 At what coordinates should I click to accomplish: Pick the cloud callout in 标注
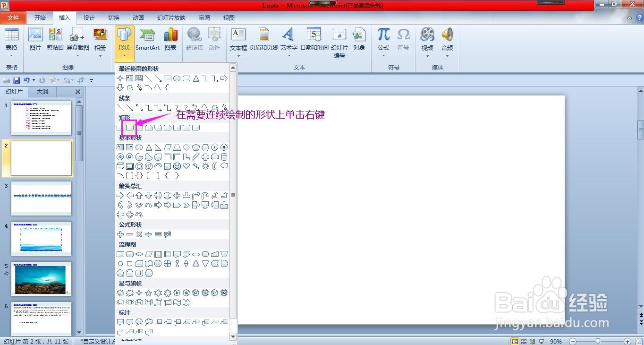click(x=149, y=322)
